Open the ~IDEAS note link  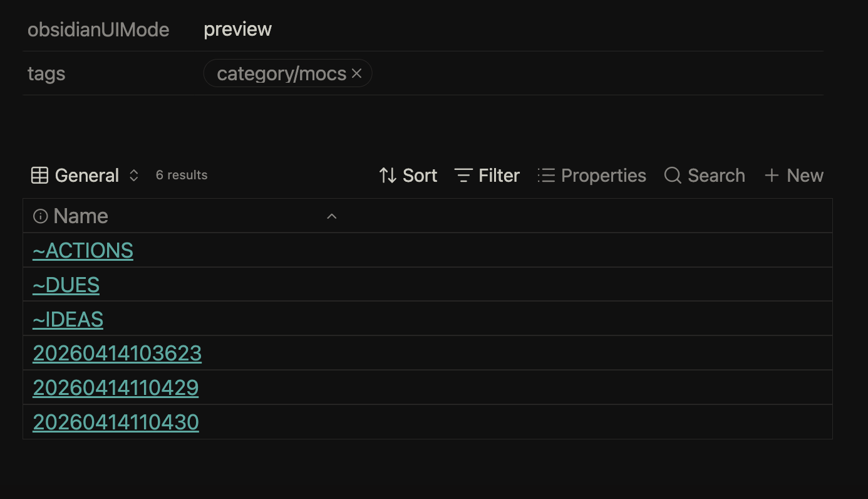click(68, 320)
